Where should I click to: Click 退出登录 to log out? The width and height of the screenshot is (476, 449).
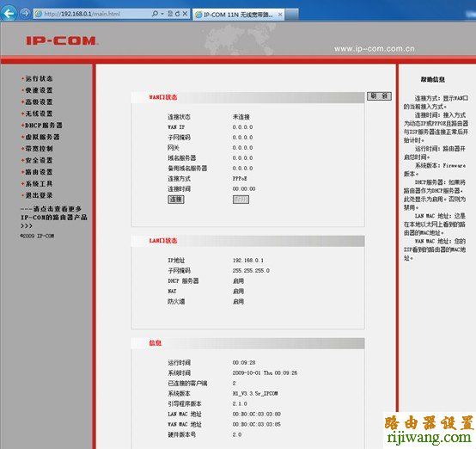[39, 195]
